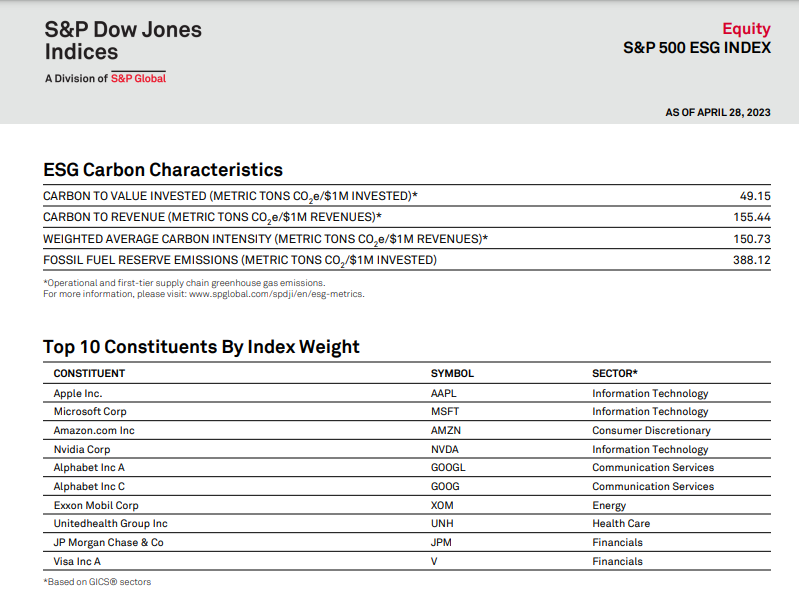Select the value 49.15

(755, 196)
